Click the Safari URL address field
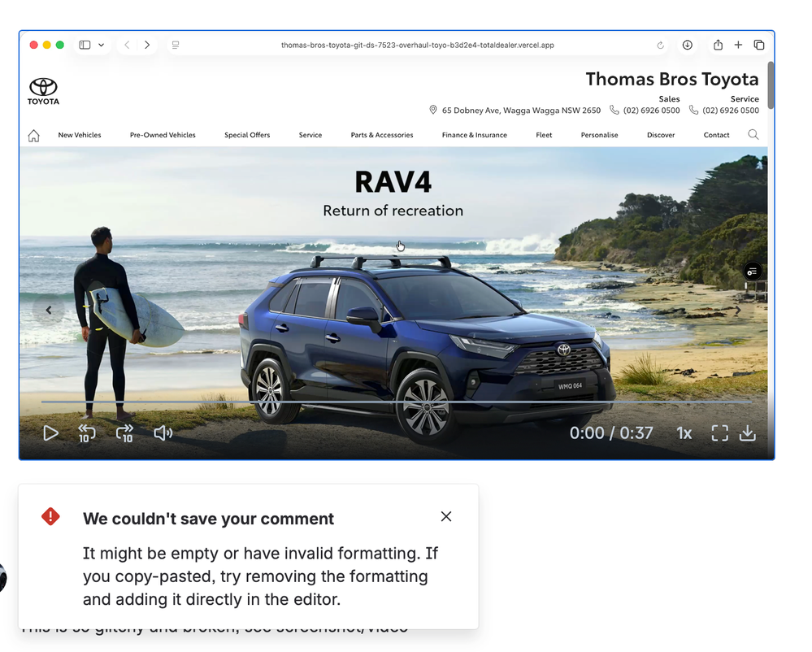 click(x=418, y=45)
